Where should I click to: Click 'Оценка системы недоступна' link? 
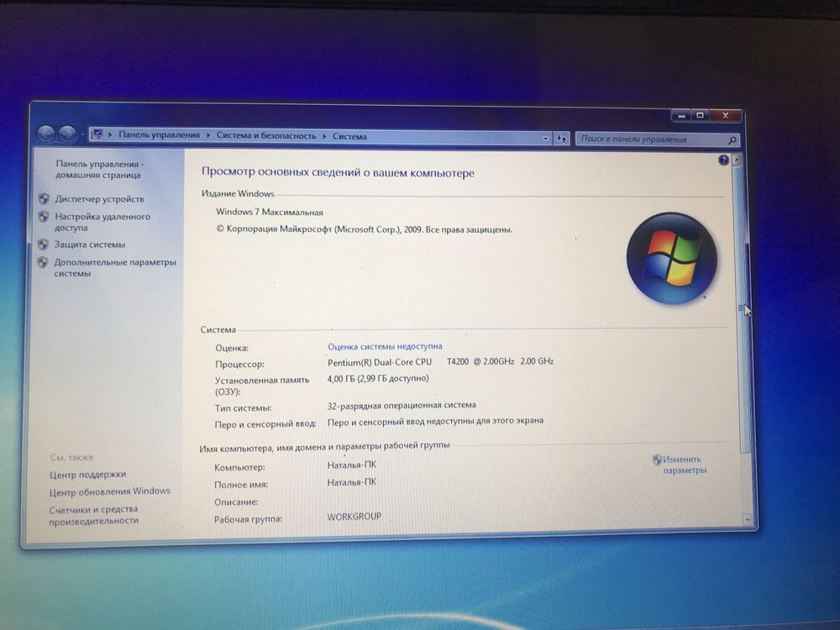[x=385, y=346]
